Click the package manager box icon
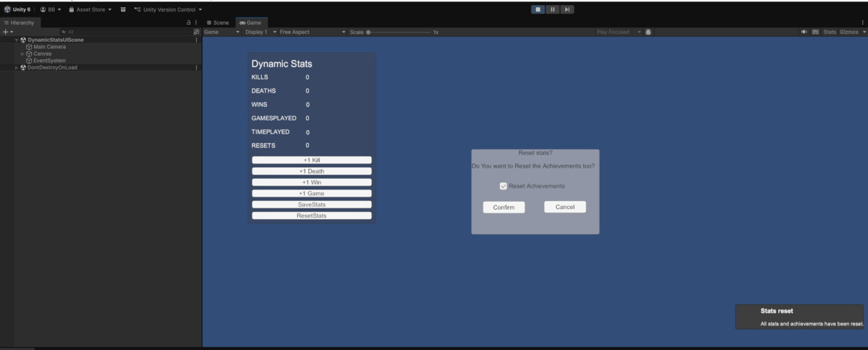 pyautogui.click(x=123, y=9)
